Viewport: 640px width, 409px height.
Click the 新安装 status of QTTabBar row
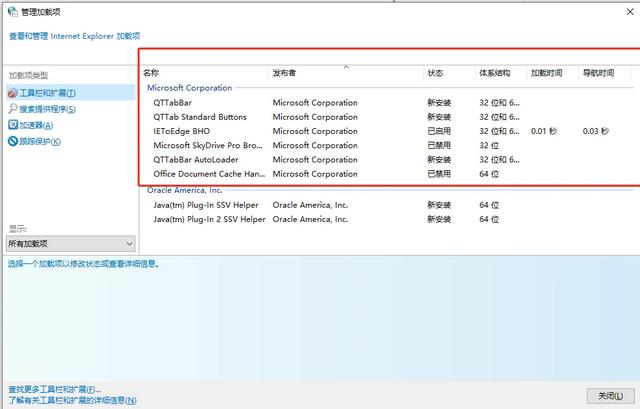439,102
